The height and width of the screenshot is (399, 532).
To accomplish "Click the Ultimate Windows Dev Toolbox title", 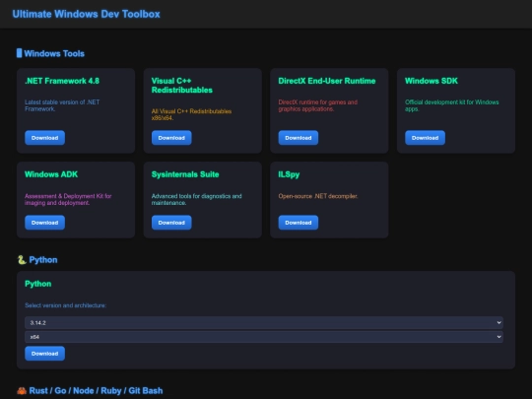I will [x=86, y=14].
